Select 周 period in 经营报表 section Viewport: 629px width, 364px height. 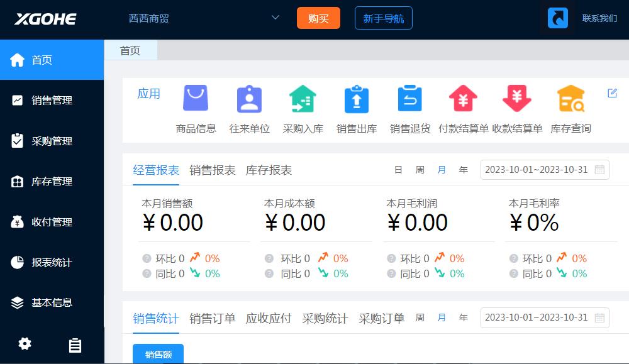click(420, 170)
